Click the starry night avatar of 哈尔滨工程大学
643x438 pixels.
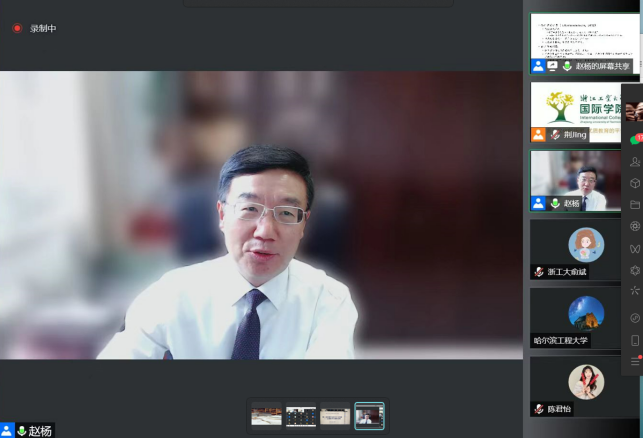pos(586,313)
